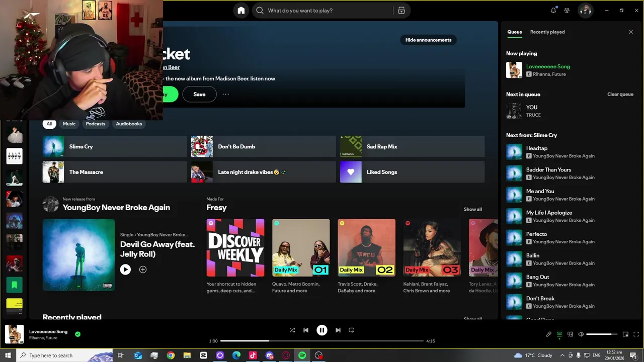Viewport: 644px width, 362px height.
Task: Open the Browse icon in search bar
Action: [401, 11]
